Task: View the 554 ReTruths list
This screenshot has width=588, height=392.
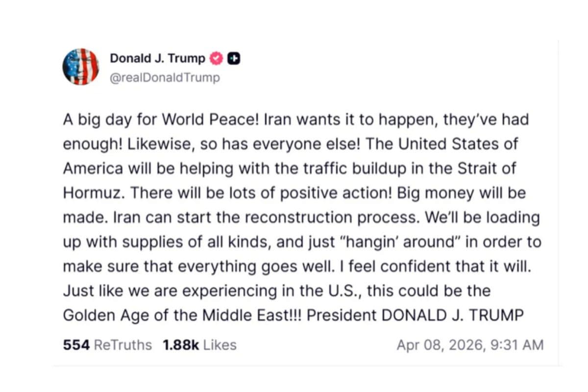Action: (x=107, y=345)
